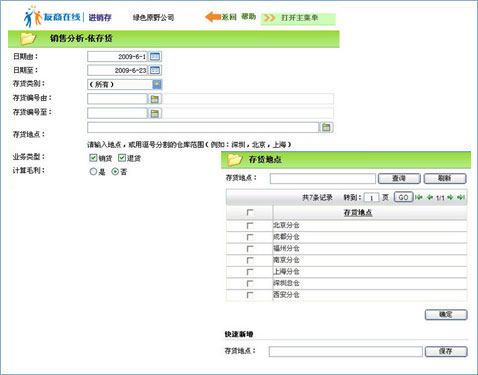This screenshot has width=478, height=375.
Task: Click the 西安分仓 row text
Action: click(286, 295)
